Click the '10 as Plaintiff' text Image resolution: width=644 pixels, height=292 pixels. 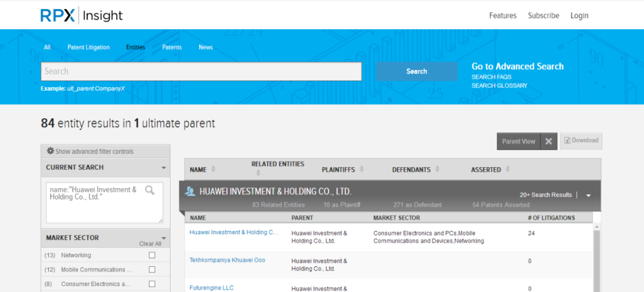[340, 205]
